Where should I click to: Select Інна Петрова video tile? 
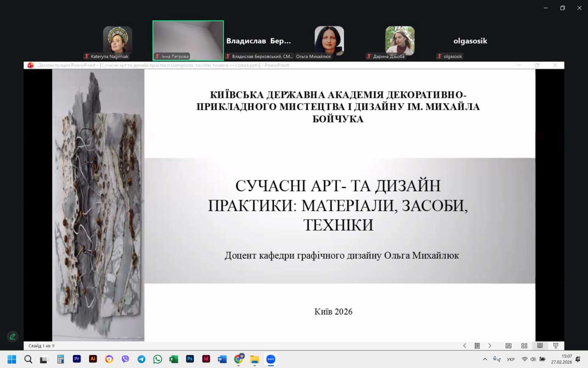pos(188,40)
